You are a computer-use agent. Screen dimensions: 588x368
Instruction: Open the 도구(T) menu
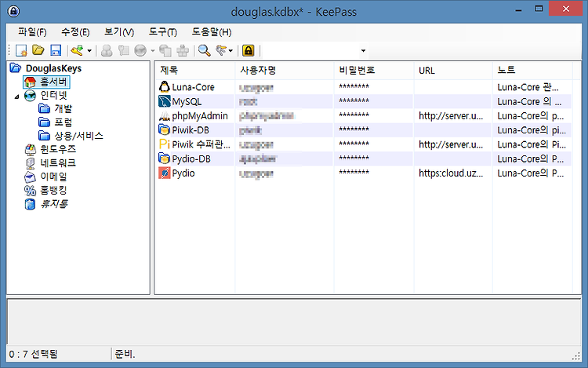tap(163, 32)
